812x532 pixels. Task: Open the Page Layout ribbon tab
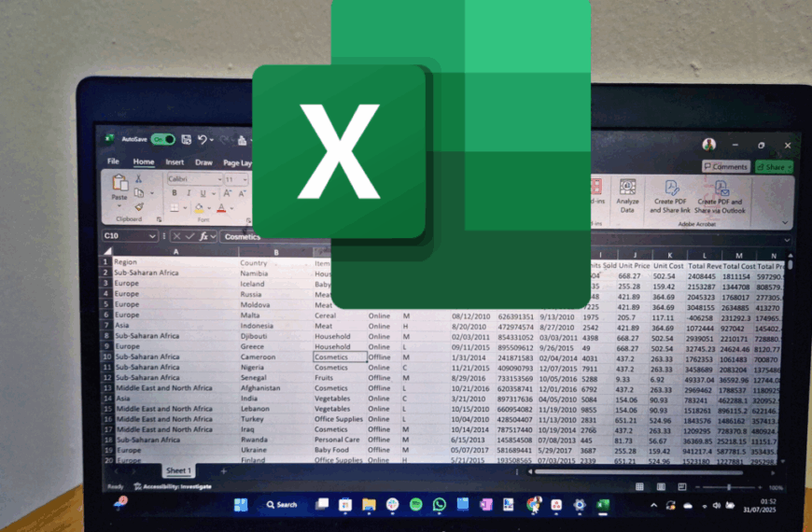237,163
